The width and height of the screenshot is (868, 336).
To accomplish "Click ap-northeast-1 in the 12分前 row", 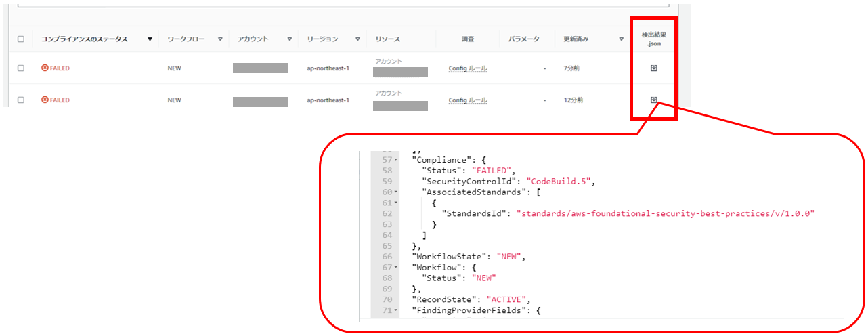I will point(328,100).
